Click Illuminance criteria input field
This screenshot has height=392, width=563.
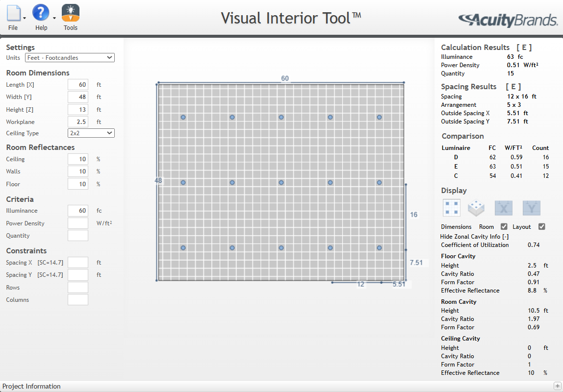[x=78, y=211]
